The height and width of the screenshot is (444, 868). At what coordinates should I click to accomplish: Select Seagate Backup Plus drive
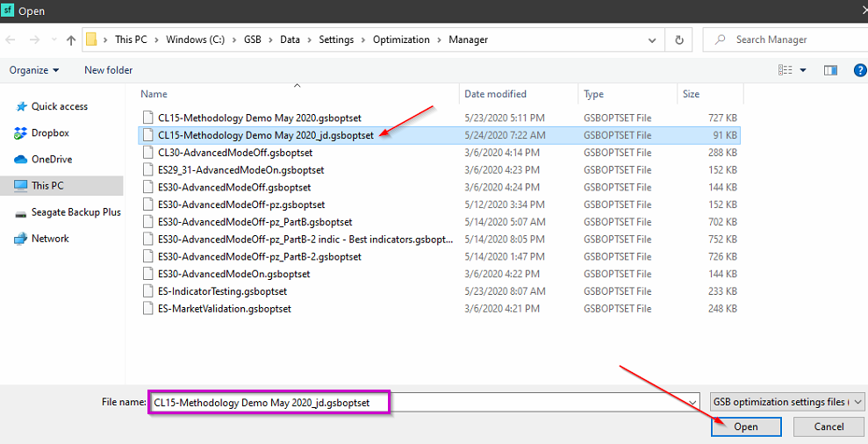[75, 212]
